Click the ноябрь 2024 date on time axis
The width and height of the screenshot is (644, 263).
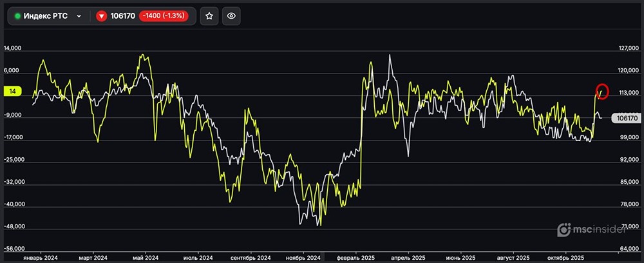303,258
